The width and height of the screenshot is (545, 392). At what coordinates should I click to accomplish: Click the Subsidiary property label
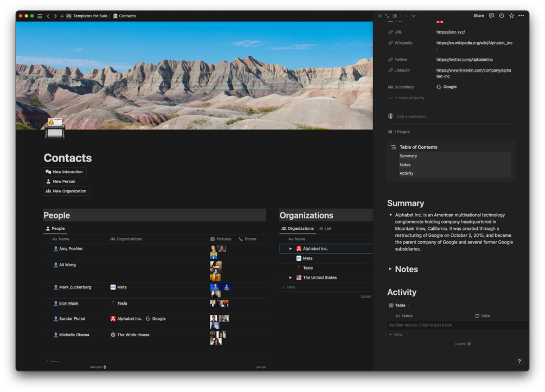(x=401, y=87)
